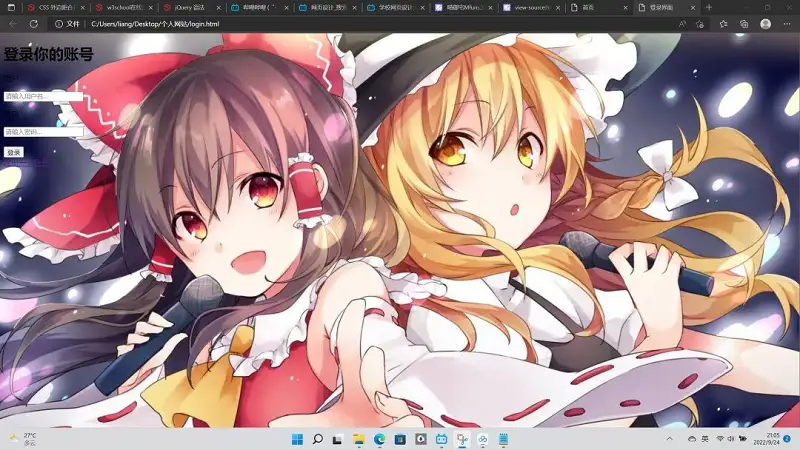Open the cloud app icon on the taskbar
This screenshot has width=800, height=450.
[483, 439]
